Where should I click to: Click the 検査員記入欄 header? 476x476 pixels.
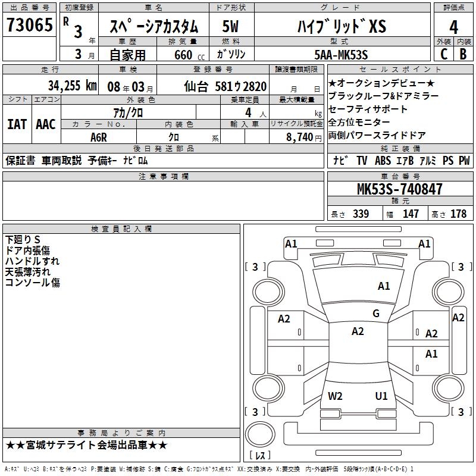[x=121, y=229]
